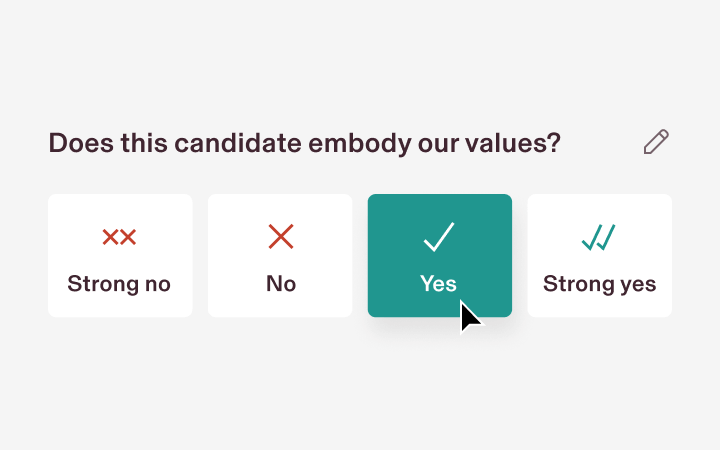
Task: Click the question heading about candidate values
Action: (x=304, y=143)
